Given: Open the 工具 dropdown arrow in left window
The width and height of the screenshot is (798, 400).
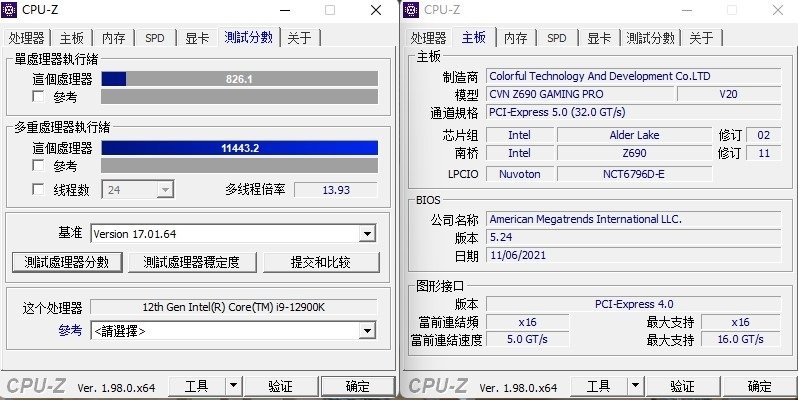Looking at the screenshot, I should click(233, 386).
